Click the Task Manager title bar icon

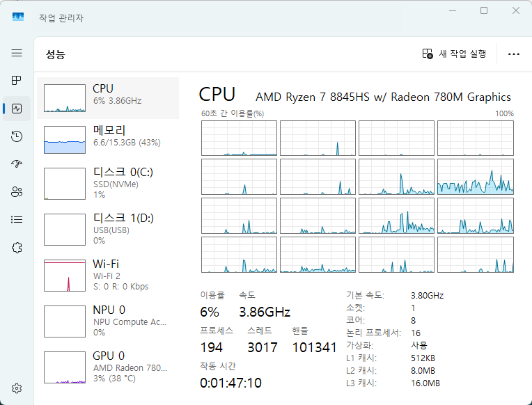pos(18,17)
